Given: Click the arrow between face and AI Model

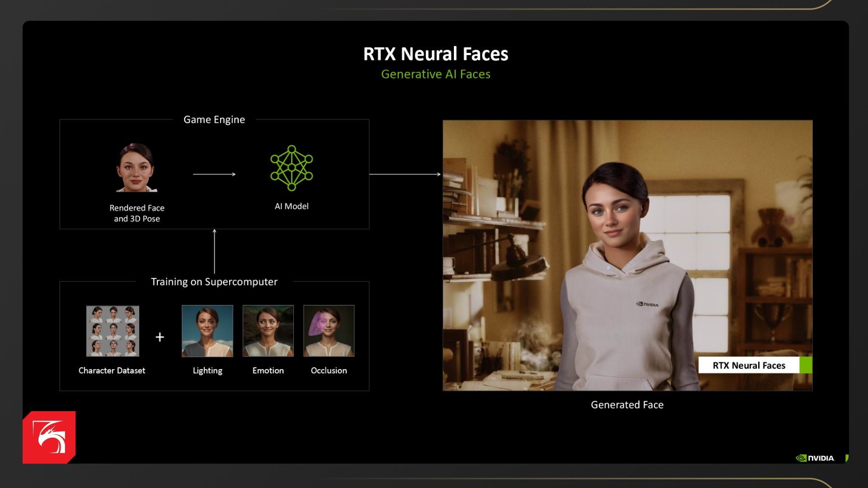Looking at the screenshot, I should (x=214, y=174).
